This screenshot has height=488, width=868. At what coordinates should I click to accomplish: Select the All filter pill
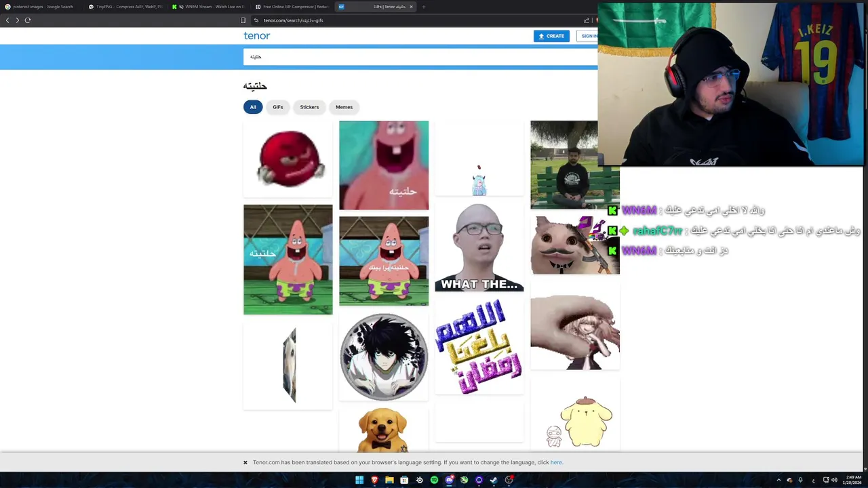253,107
